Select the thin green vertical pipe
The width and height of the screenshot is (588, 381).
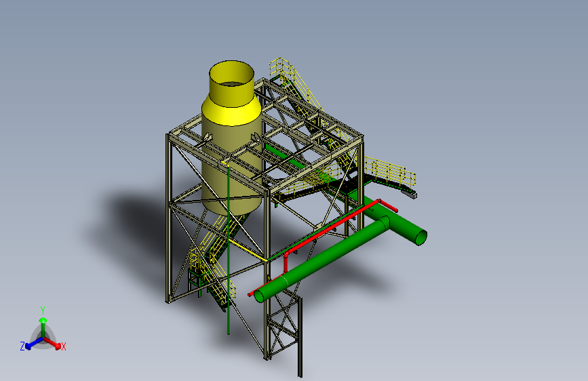pyautogui.click(x=228, y=249)
